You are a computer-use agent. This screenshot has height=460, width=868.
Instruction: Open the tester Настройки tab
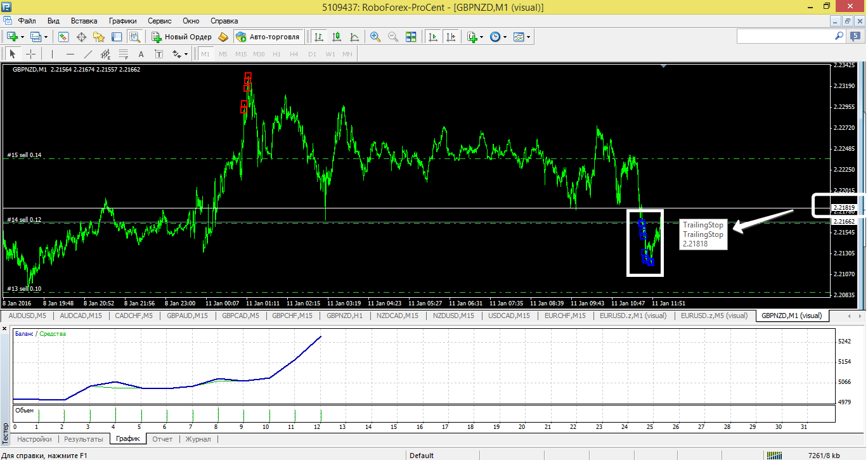(x=34, y=438)
